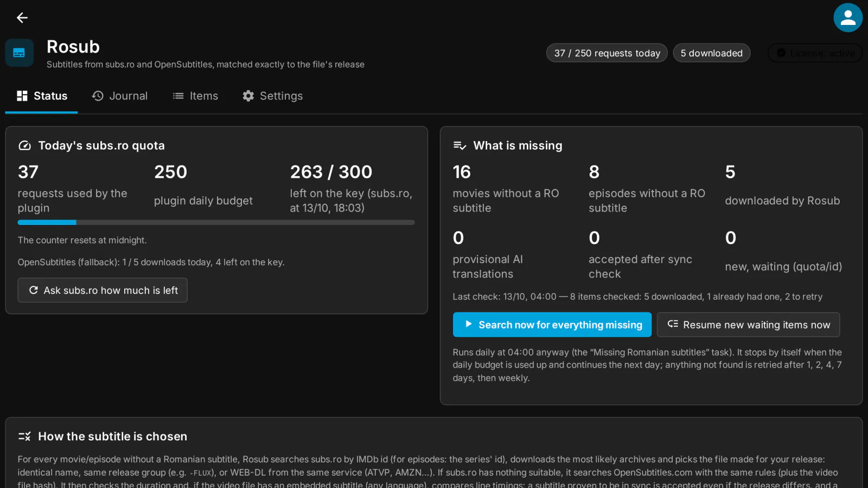Click the accepted after sync check stat
868x488 pixels.
(651, 254)
